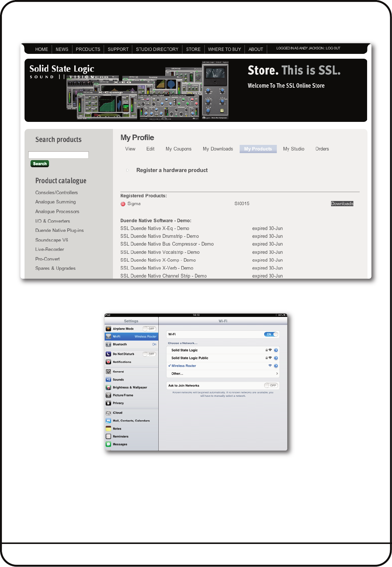Click the Reminders icon in Settings

(x=108, y=437)
